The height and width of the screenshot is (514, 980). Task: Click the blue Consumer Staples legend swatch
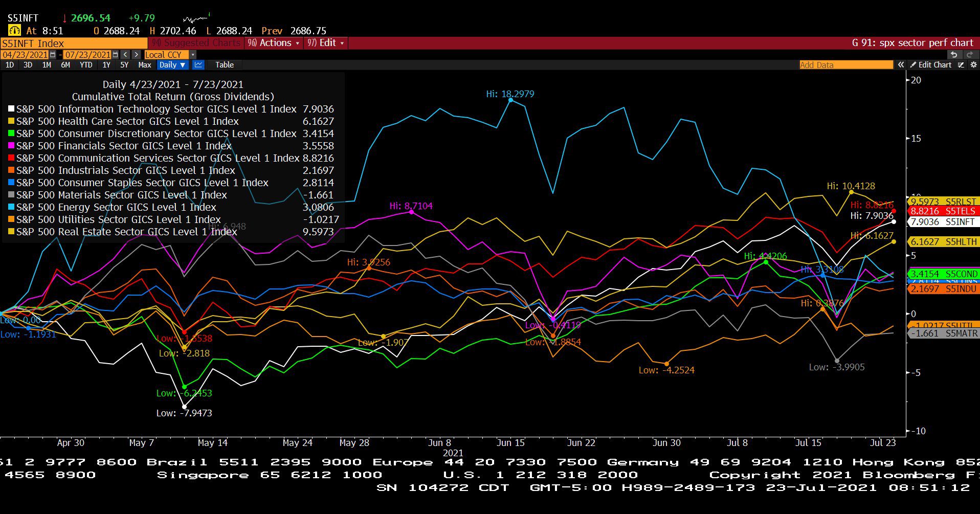tap(11, 183)
